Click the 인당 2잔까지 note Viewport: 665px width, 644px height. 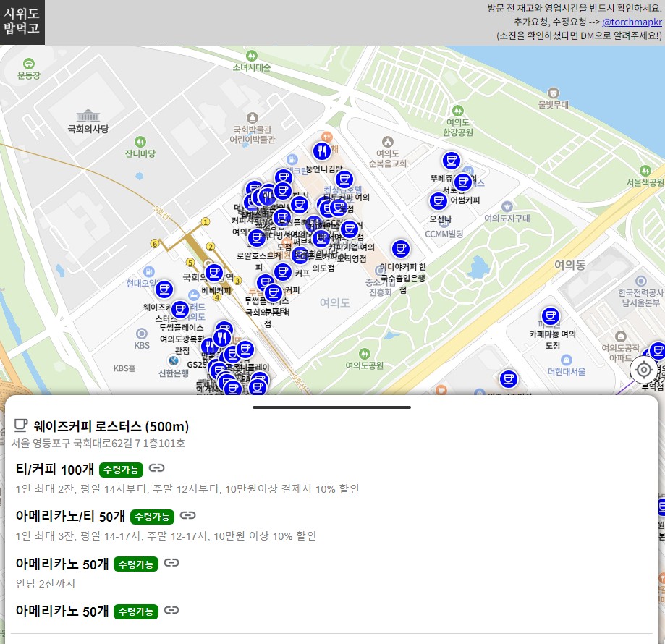[46, 584]
